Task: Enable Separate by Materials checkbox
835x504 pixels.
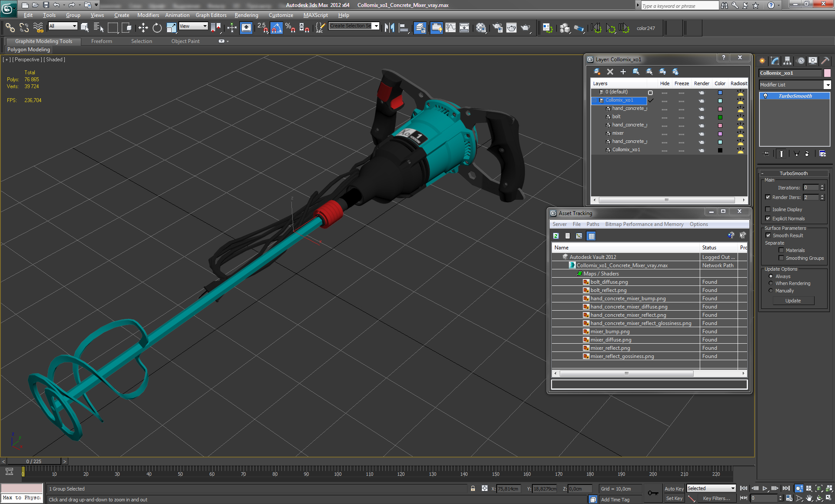Action: pos(781,250)
